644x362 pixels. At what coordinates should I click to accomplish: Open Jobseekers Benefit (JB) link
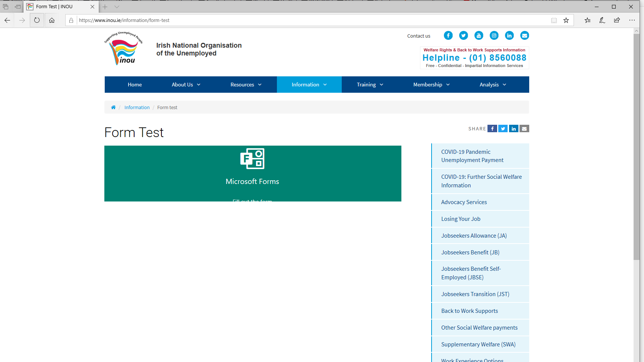[x=480, y=253]
